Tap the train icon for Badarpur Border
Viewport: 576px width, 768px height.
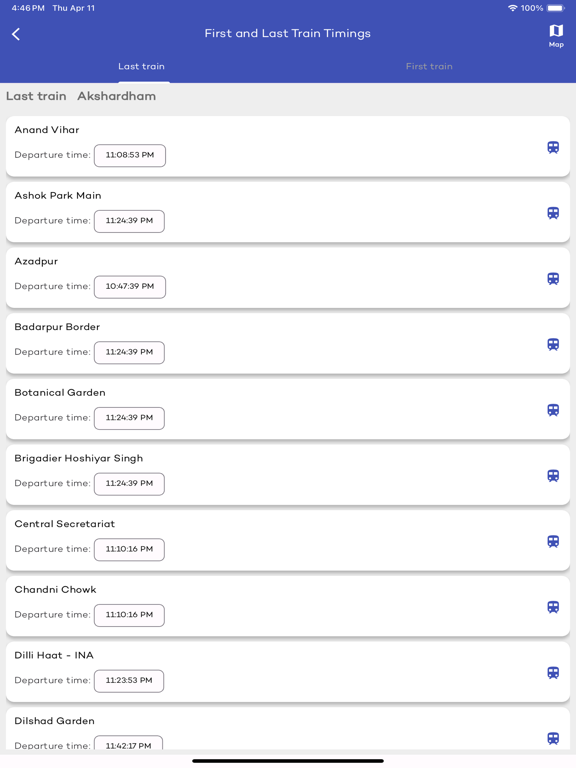tap(553, 344)
